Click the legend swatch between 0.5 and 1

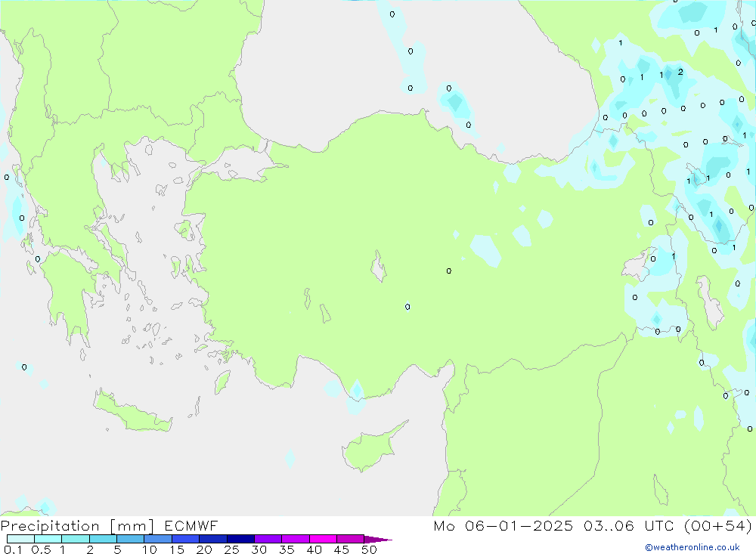click(48, 539)
